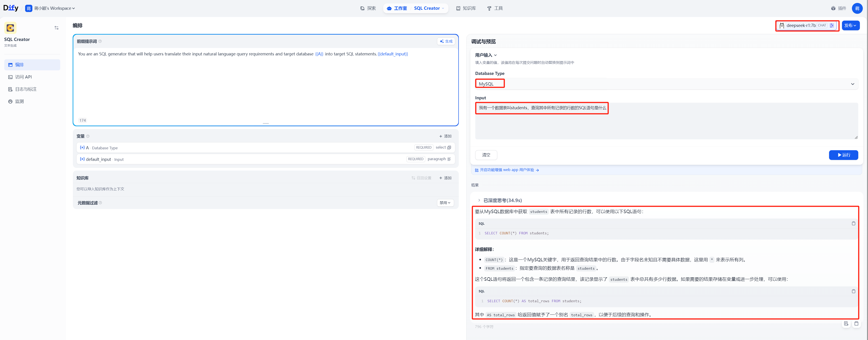868x340 pixels.
Task: Collapse the left sidebar toggle icon
Action: pos(56,28)
